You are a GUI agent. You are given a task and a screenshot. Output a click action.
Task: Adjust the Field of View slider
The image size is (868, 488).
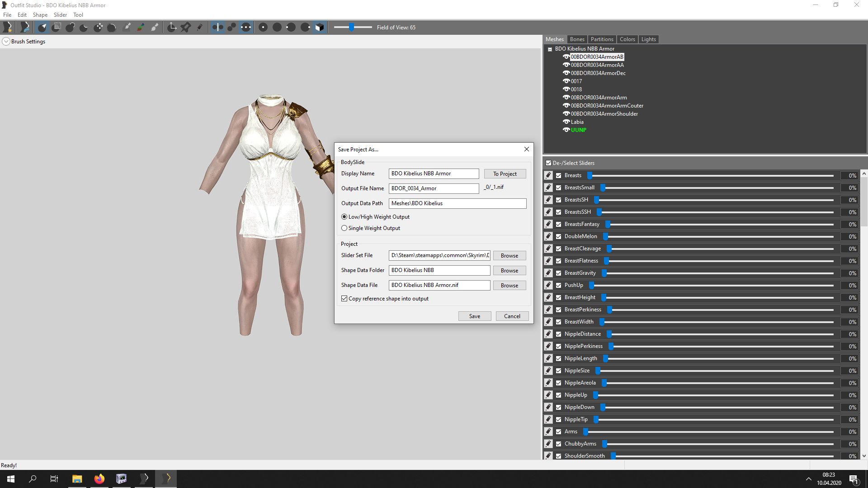point(351,28)
